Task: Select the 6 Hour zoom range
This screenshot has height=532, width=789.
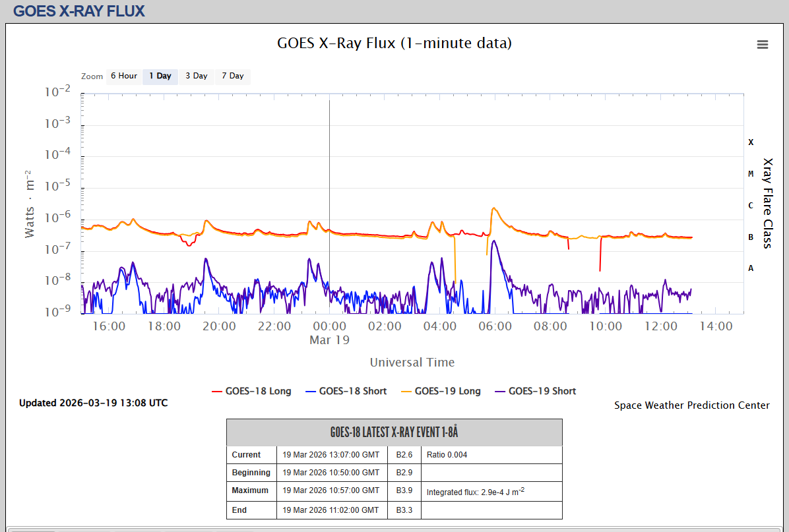Action: pos(123,76)
